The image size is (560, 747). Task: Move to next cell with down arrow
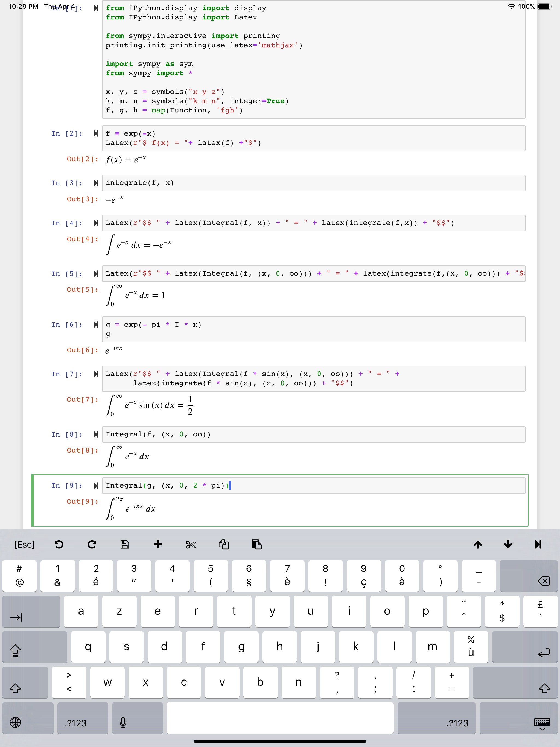(x=508, y=544)
